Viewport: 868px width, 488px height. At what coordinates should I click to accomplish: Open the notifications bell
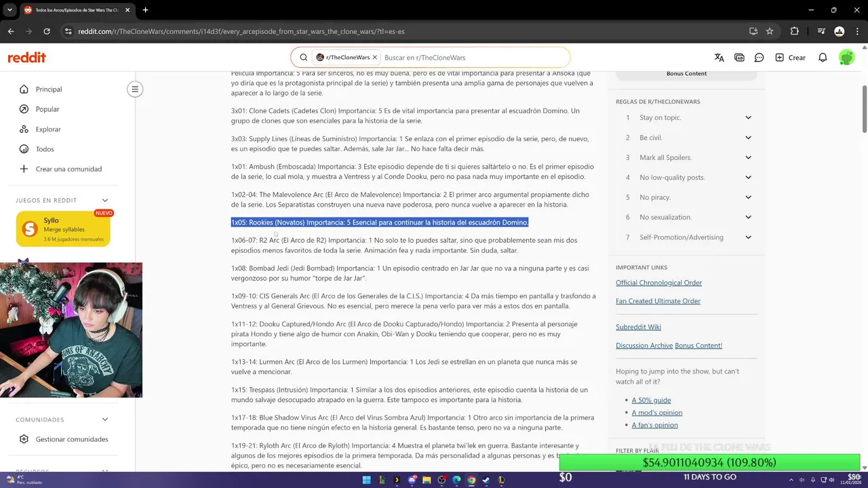pos(823,58)
